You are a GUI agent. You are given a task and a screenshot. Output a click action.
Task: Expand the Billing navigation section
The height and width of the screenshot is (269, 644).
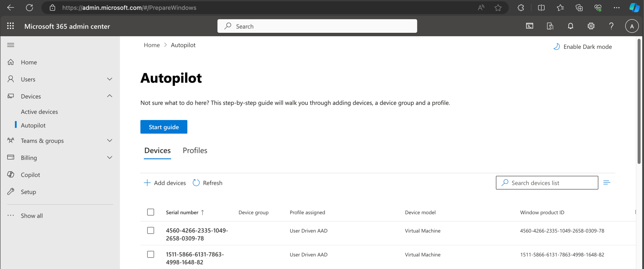pyautogui.click(x=109, y=158)
